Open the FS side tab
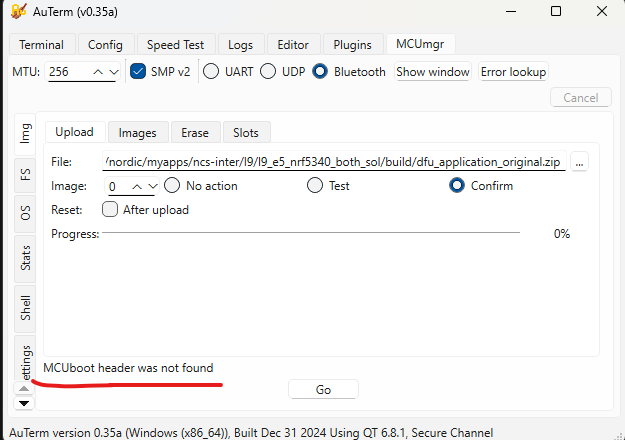 [x=25, y=173]
